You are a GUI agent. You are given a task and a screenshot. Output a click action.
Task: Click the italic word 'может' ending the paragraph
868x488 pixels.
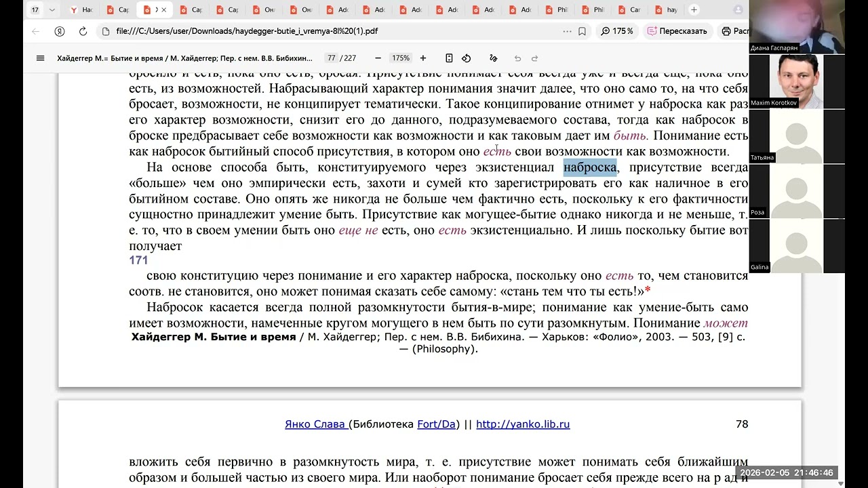pos(726,323)
